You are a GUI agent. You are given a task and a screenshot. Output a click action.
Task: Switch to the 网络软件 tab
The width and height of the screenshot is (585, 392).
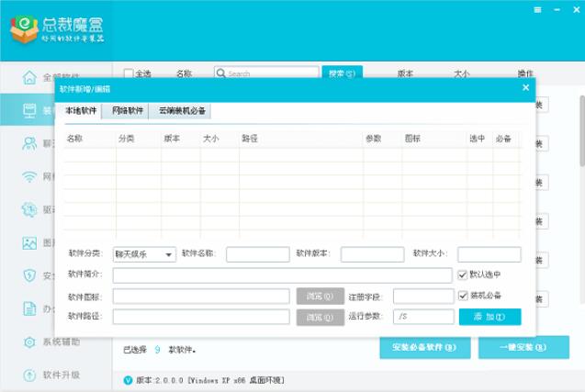point(128,110)
